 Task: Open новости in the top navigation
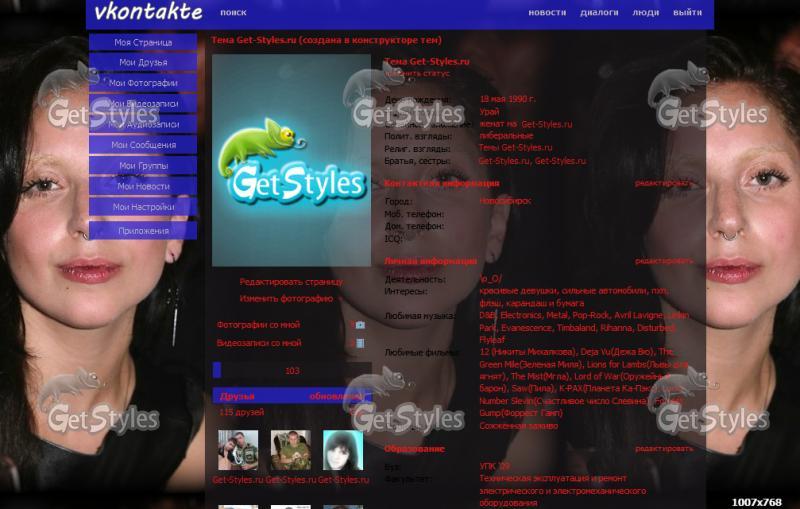(x=547, y=13)
